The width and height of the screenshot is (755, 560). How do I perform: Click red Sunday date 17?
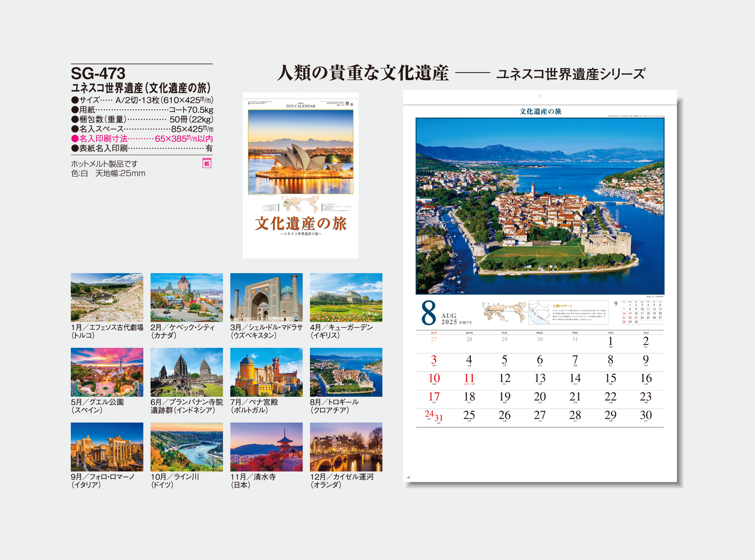(434, 397)
